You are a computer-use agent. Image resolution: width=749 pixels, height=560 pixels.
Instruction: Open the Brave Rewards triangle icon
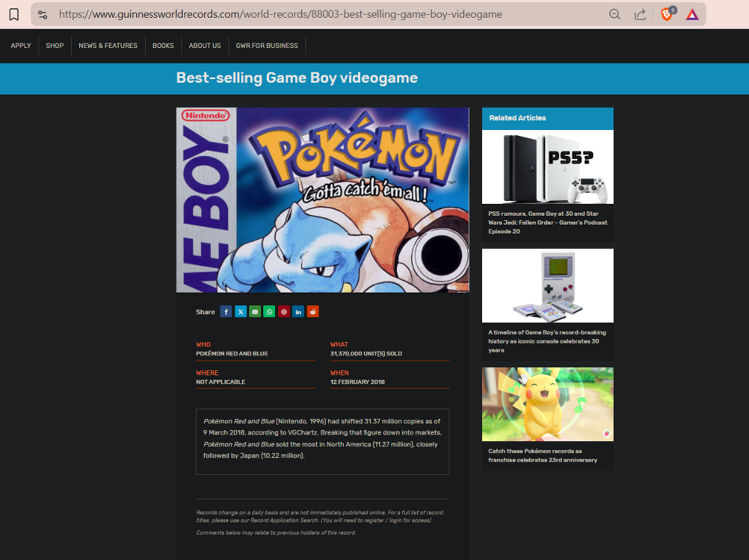pos(692,14)
